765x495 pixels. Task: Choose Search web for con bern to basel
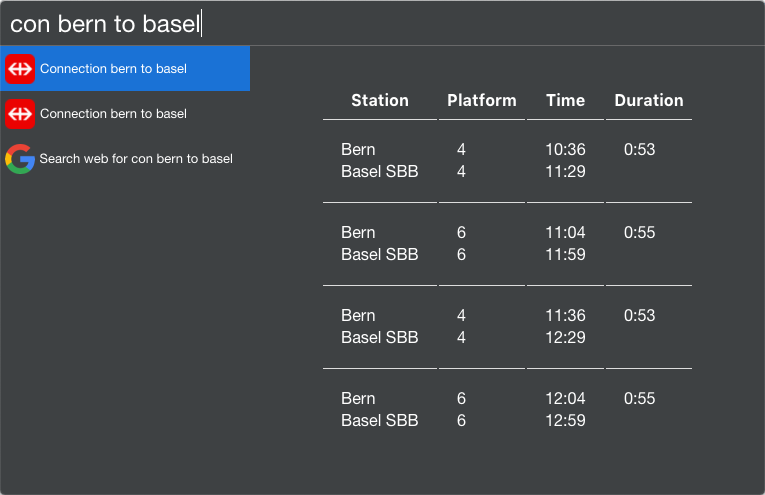[136, 159]
